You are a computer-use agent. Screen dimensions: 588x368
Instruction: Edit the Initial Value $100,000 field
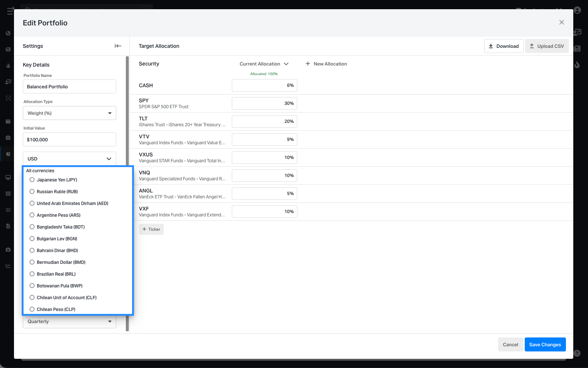click(x=70, y=139)
